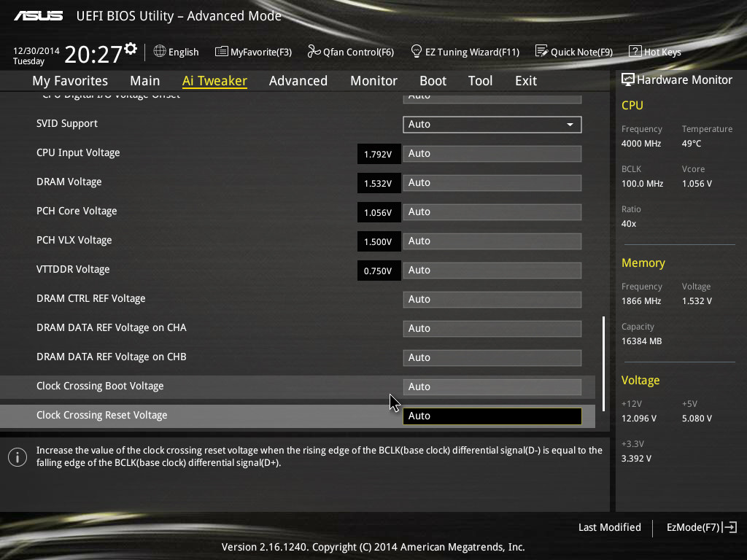Select the PCH VLX Voltage label

pyautogui.click(x=74, y=240)
